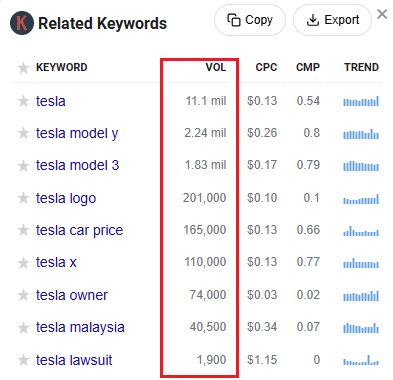The height and width of the screenshot is (380, 393).
Task: View trend chart for 'tesla x'
Action: click(x=361, y=263)
